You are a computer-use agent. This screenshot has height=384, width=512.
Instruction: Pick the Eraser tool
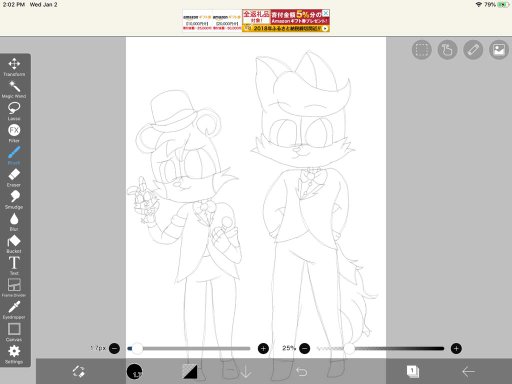pos(14,178)
